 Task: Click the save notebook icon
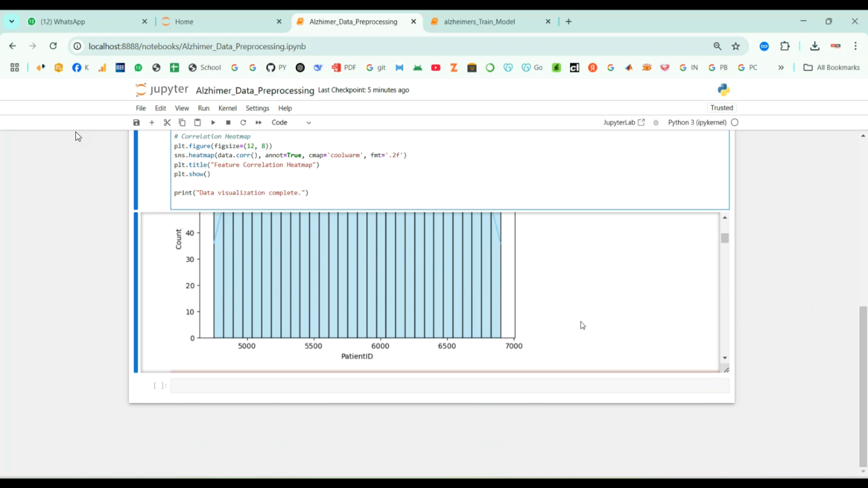137,123
